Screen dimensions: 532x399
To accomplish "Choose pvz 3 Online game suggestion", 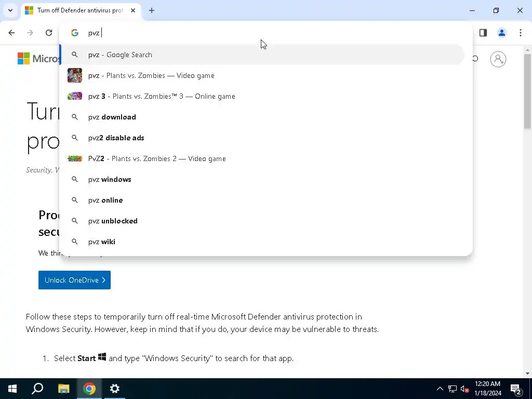I will (262, 96).
